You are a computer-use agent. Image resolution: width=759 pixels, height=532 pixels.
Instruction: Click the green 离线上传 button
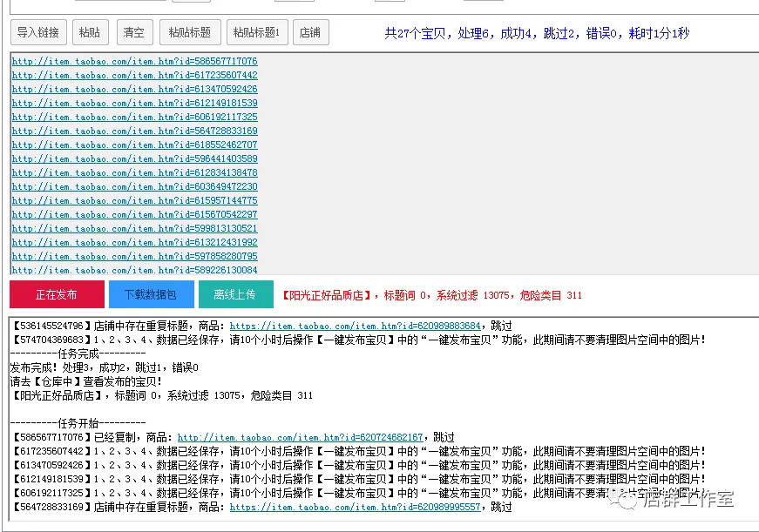(x=235, y=294)
